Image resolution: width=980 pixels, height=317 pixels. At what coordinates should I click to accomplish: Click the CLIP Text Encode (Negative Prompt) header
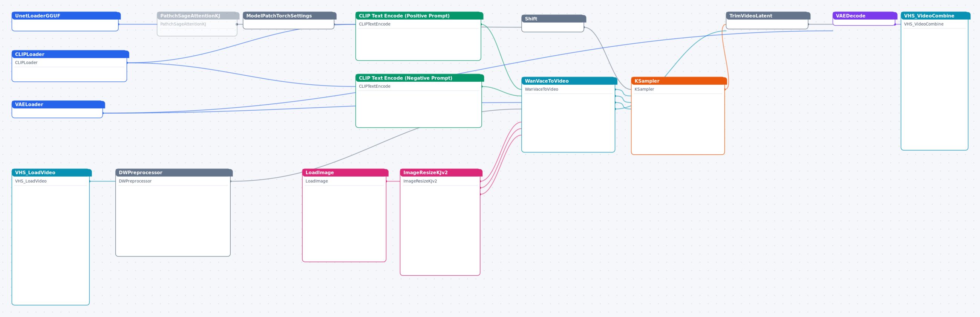pyautogui.click(x=420, y=78)
